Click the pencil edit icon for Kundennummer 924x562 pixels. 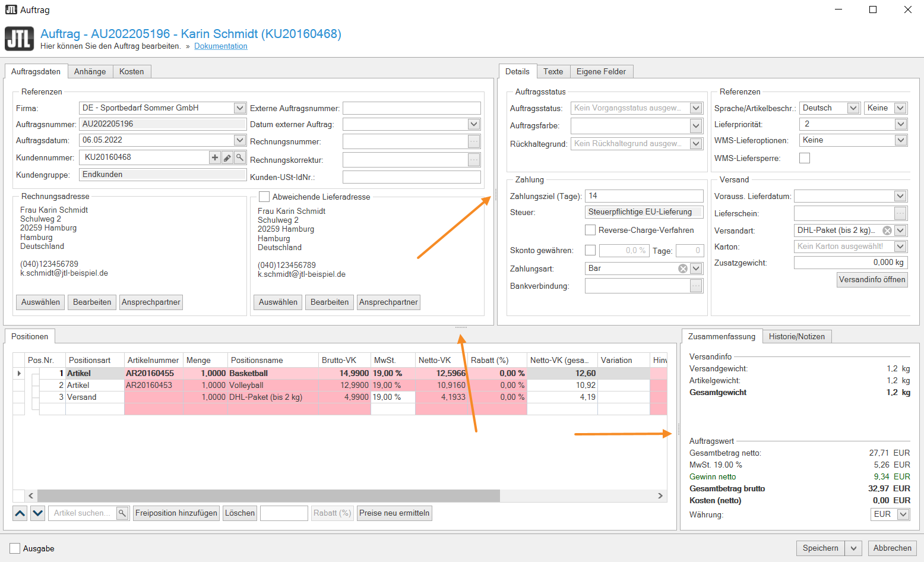coord(227,157)
